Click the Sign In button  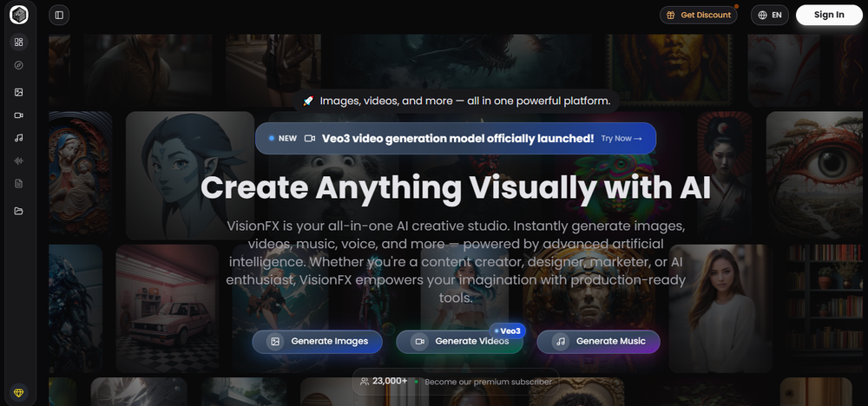click(829, 15)
